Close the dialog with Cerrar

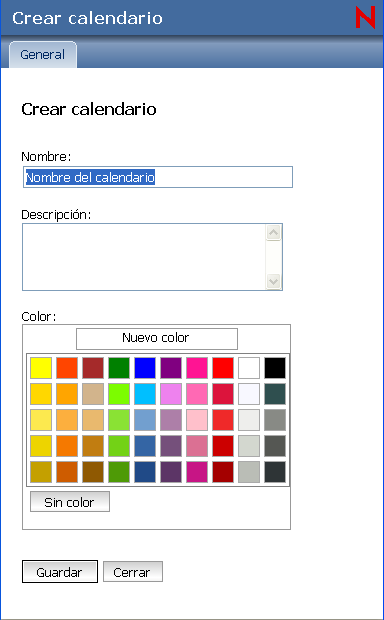tap(132, 572)
